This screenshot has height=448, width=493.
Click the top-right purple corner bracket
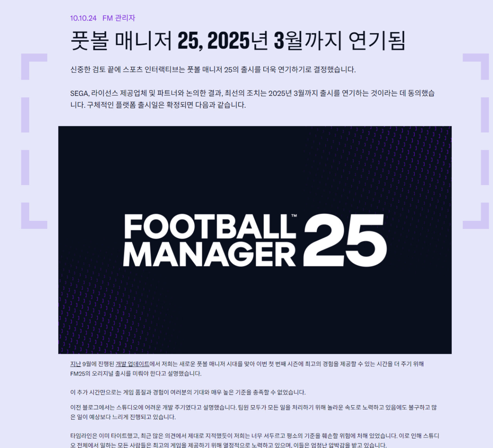click(476, 67)
